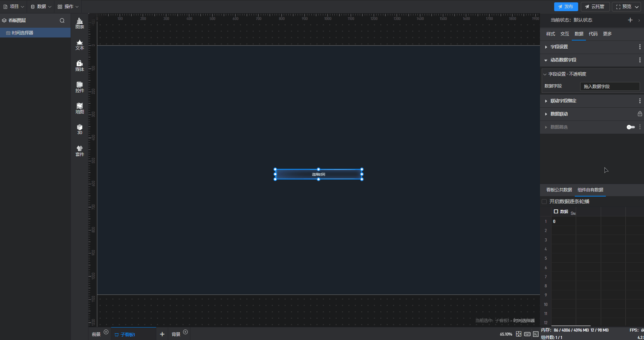Viewport: 644px width, 340px height.
Task: Expand the 数据联动 section
Action: tap(546, 114)
